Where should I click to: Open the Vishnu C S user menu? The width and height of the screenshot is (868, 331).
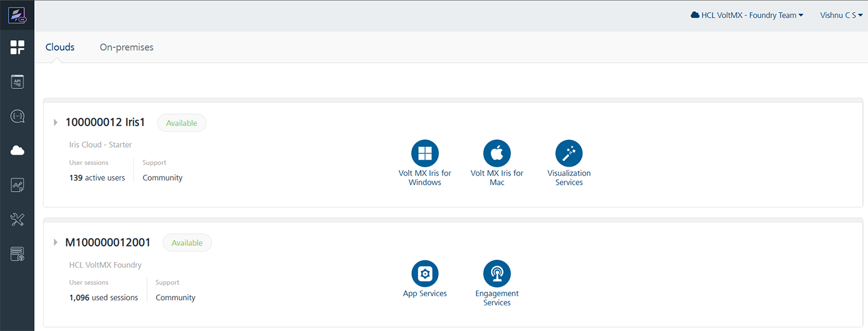point(841,15)
